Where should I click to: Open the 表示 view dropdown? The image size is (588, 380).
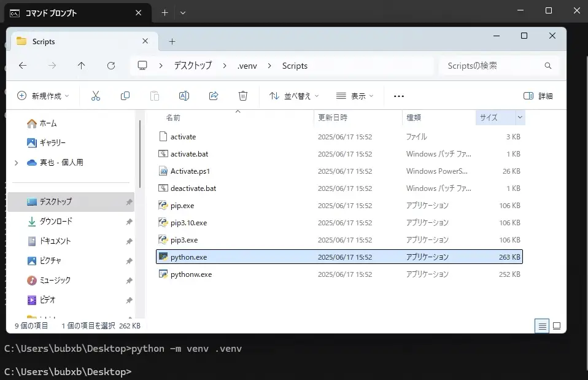355,96
